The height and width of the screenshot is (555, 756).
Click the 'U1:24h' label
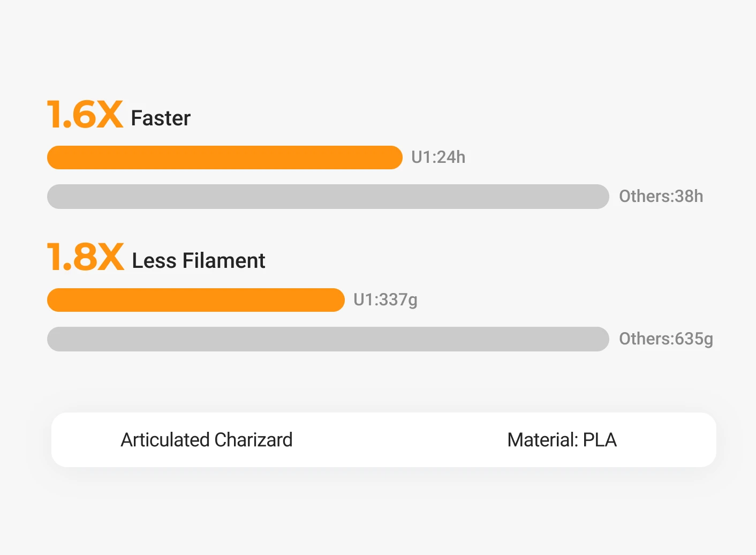tap(438, 157)
